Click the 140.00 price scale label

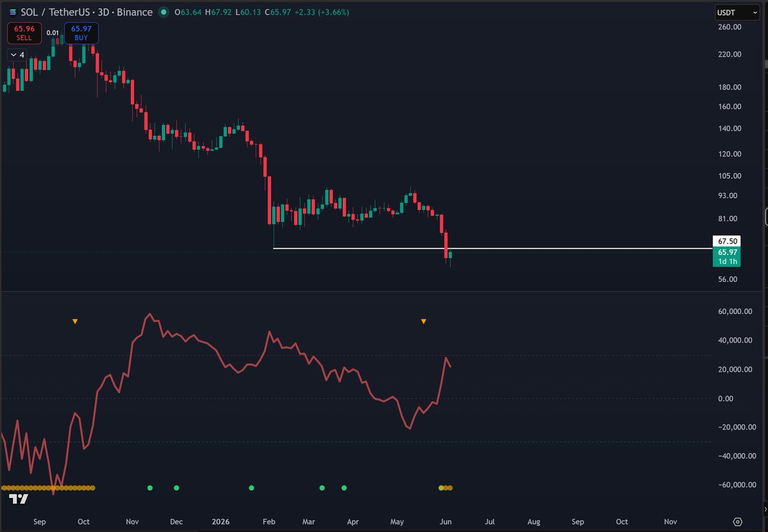(x=730, y=129)
